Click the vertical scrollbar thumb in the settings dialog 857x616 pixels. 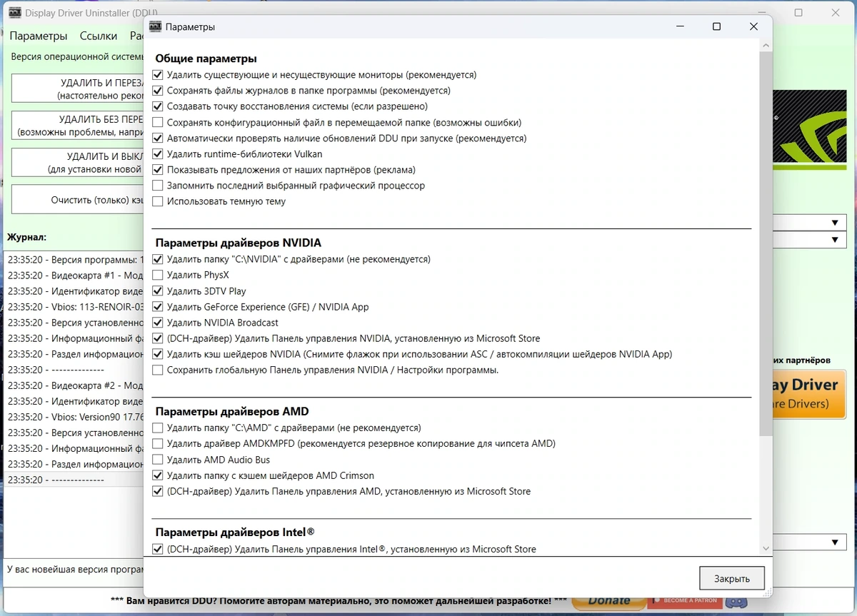point(766,244)
